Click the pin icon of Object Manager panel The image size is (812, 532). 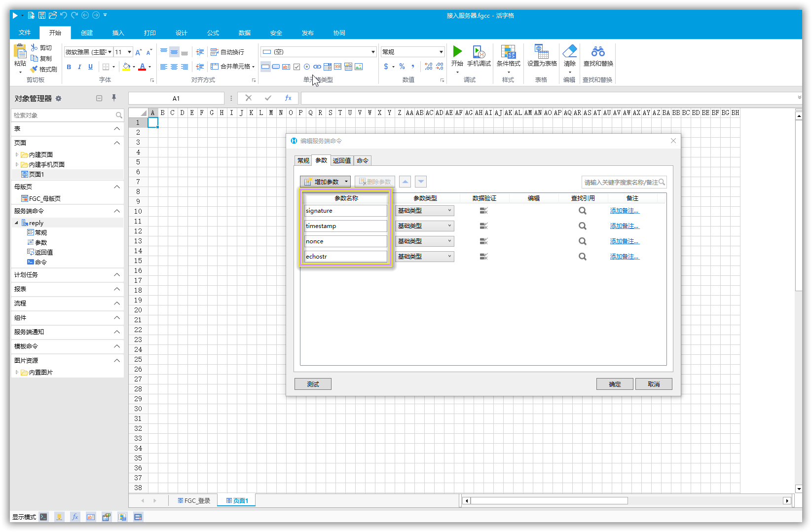[x=114, y=98]
